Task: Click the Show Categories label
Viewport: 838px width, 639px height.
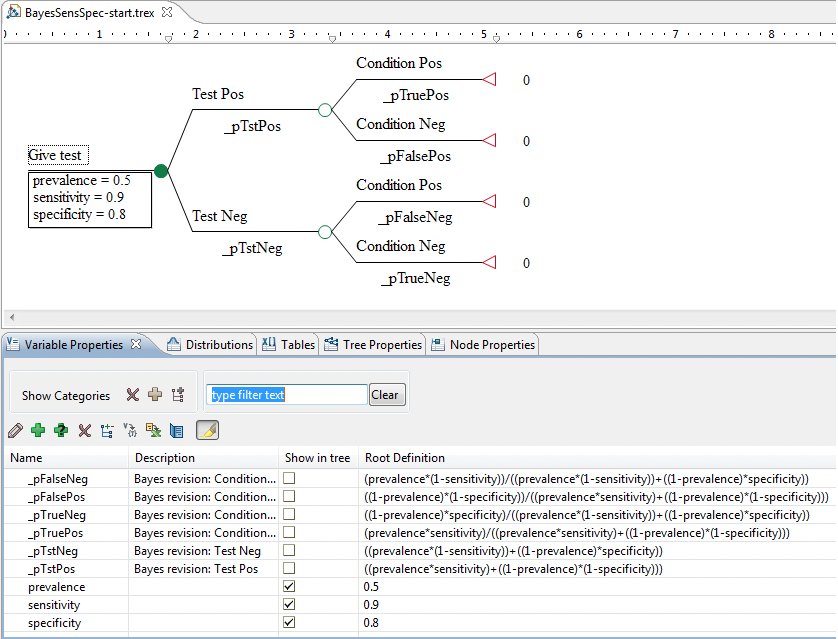Action: [66, 396]
